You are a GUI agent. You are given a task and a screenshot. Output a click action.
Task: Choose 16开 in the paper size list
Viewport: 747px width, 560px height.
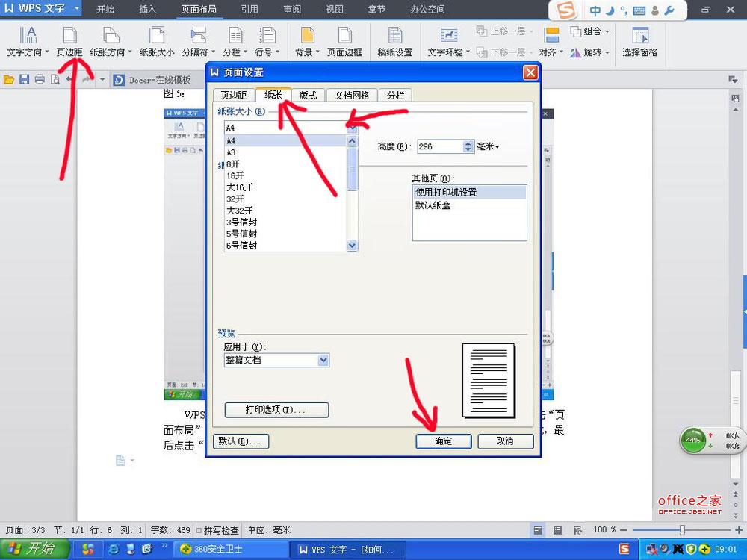285,175
